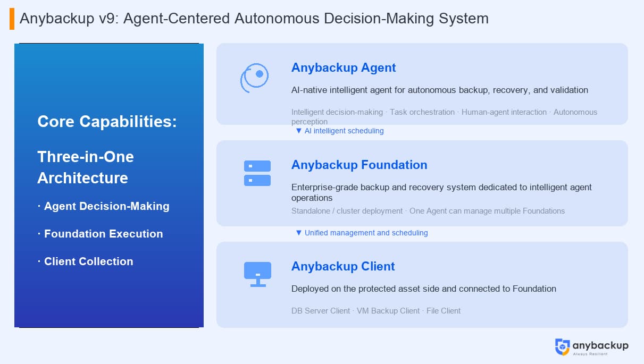This screenshot has width=644, height=364.
Task: Select the slide title text
Action: pyautogui.click(x=254, y=19)
